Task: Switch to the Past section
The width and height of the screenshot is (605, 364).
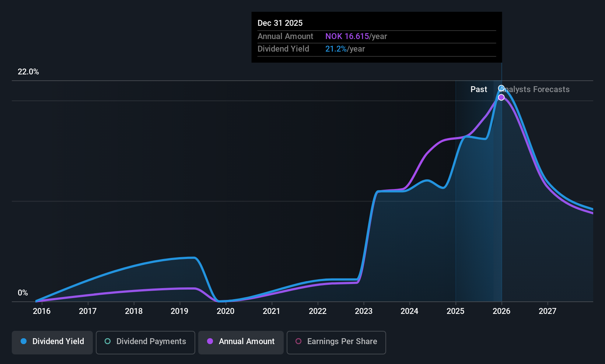Action: tap(478, 89)
